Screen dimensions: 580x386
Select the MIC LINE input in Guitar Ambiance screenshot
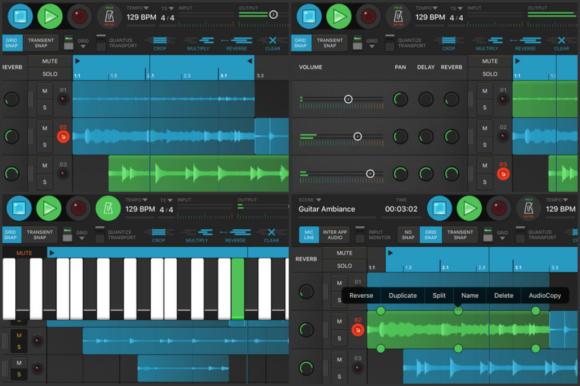[309, 235]
